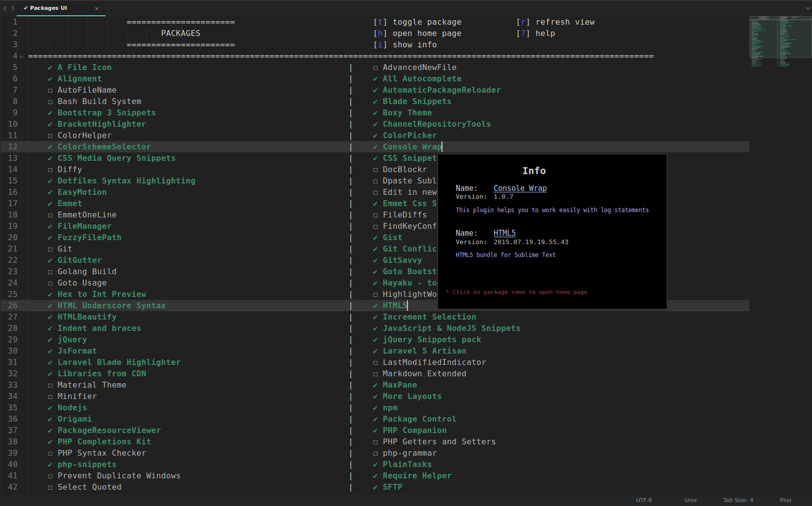Click the back navigation arrow in tab bar
This screenshot has height=506, width=812.
[5, 8]
